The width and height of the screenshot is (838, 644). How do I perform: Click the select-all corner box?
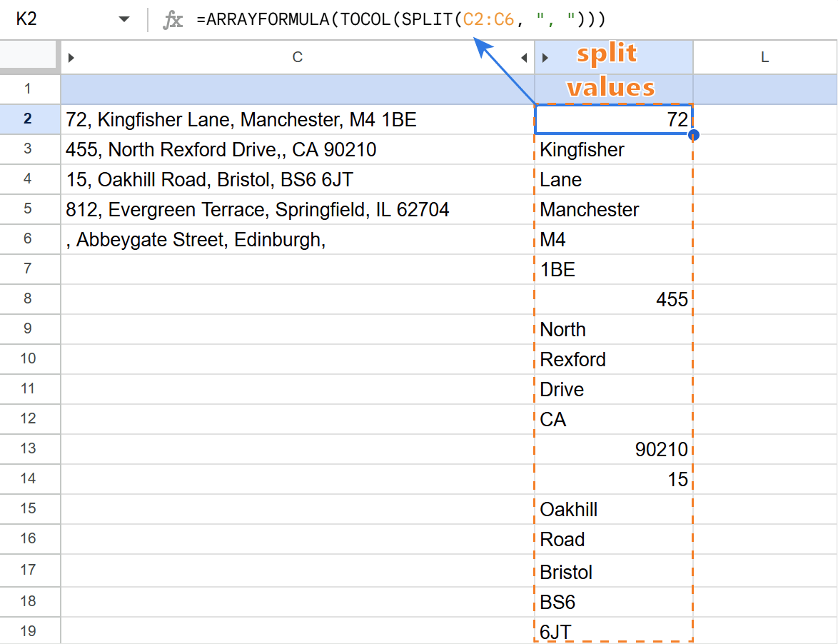click(x=28, y=54)
